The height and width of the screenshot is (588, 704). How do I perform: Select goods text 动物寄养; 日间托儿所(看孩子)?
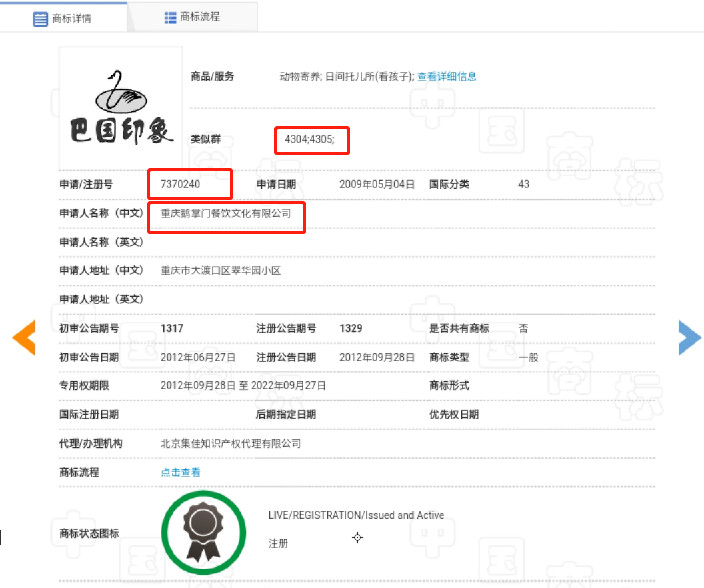click(347, 76)
